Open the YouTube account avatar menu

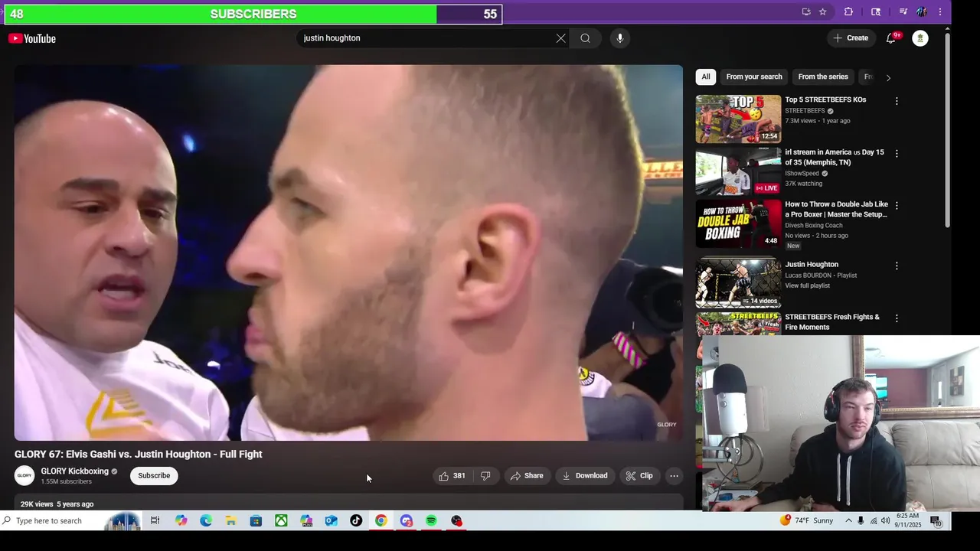(x=920, y=38)
